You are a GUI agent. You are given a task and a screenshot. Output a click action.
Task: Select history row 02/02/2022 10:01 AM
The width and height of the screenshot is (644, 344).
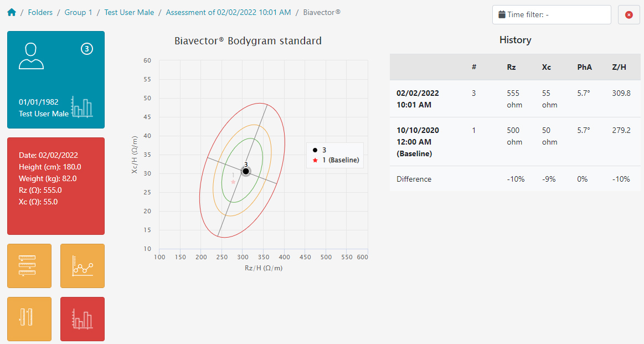515,99
